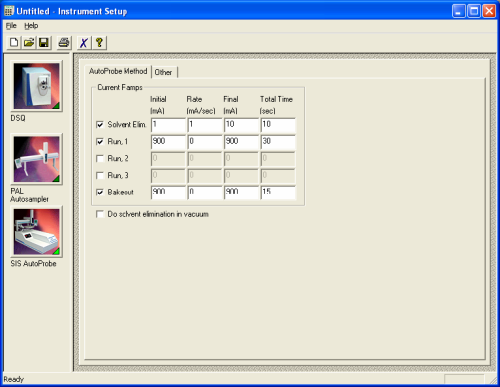This screenshot has width=500, height=387.
Task: Enable the Run, 3 checkbox
Action: (100, 175)
